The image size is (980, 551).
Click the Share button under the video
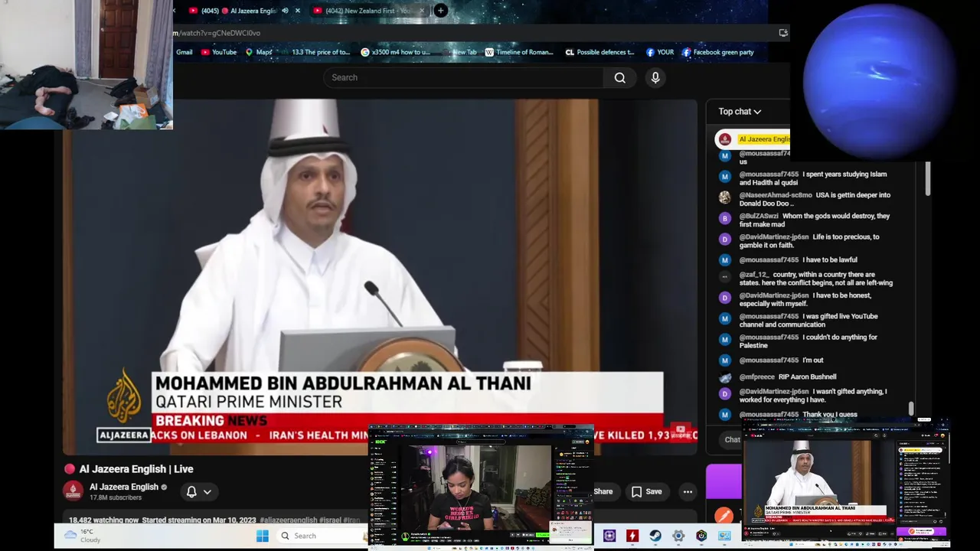point(603,492)
